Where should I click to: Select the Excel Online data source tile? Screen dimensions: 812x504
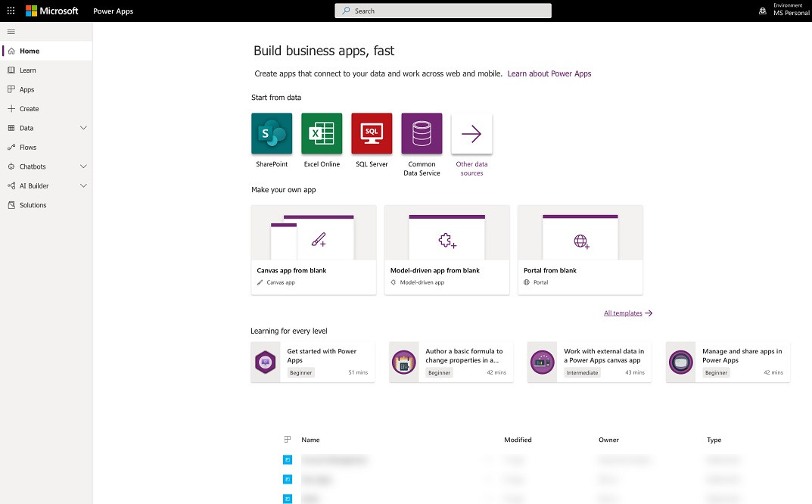322,134
